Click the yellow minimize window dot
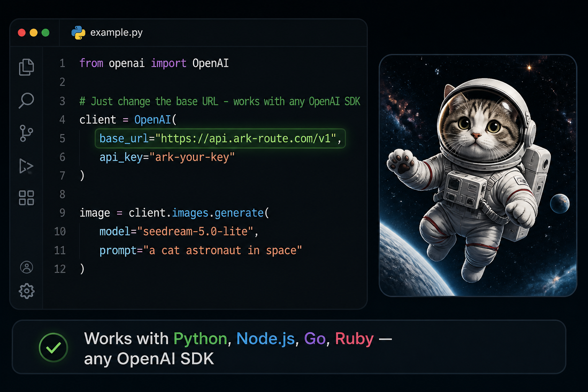Viewport: 588px width, 392px height. click(34, 33)
